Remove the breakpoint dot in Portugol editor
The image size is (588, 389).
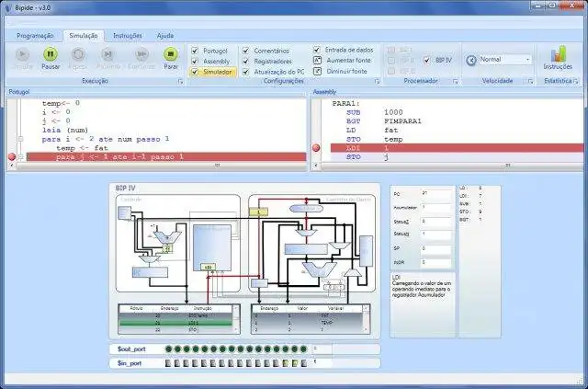[x=12, y=156]
